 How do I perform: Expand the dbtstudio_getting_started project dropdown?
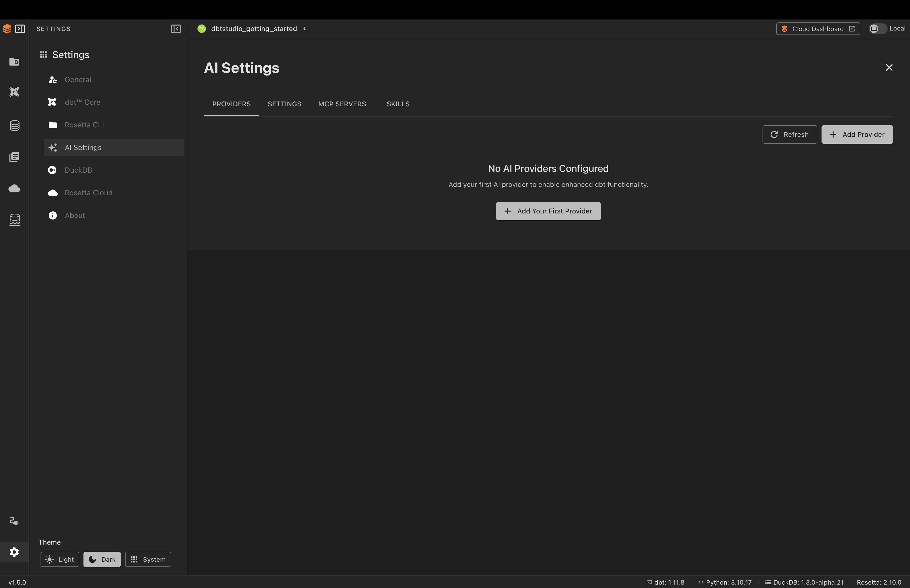coord(304,29)
